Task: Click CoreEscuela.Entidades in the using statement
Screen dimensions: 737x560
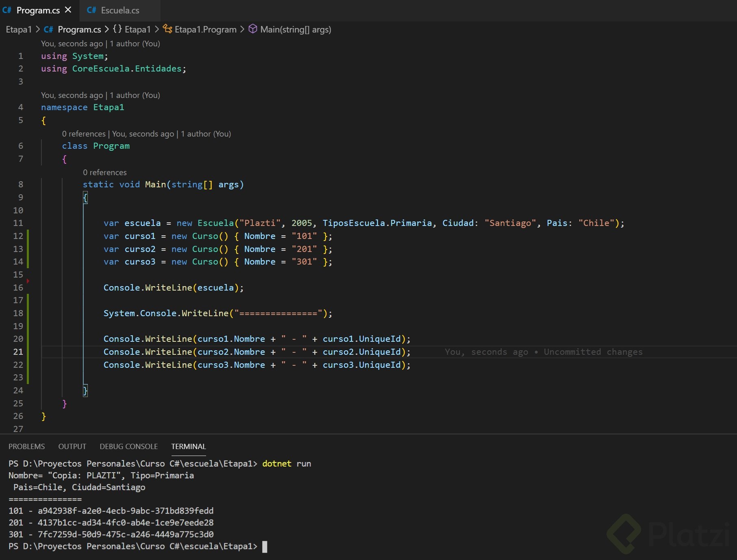Action: point(127,69)
